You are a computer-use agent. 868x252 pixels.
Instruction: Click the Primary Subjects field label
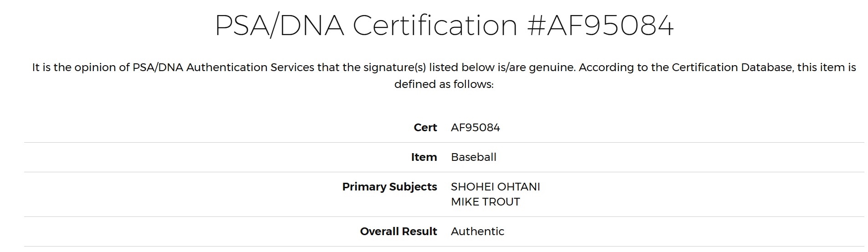tap(390, 187)
